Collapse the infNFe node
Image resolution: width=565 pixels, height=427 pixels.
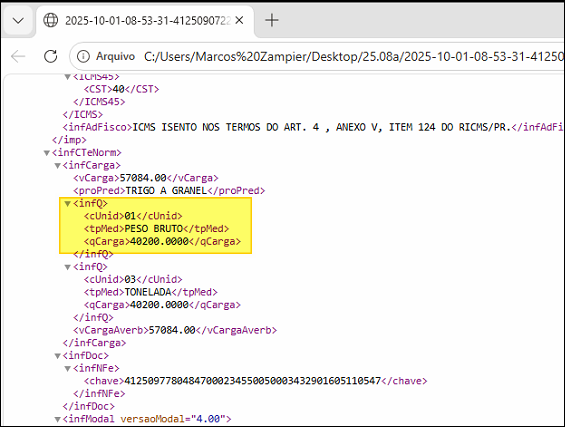tap(67, 369)
